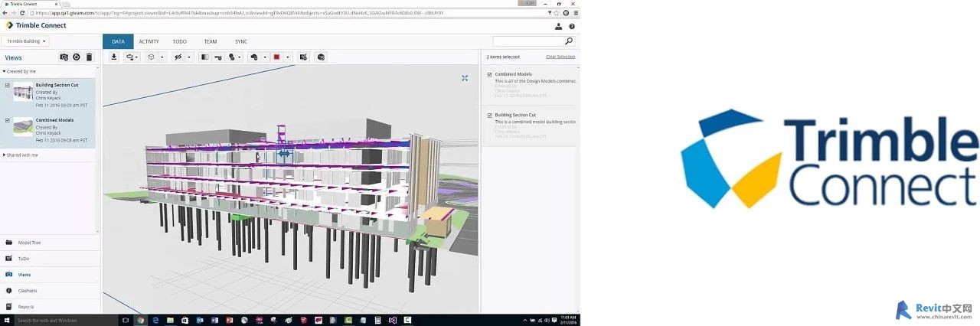
Task: Click the browser back arrow
Action: [5, 13]
